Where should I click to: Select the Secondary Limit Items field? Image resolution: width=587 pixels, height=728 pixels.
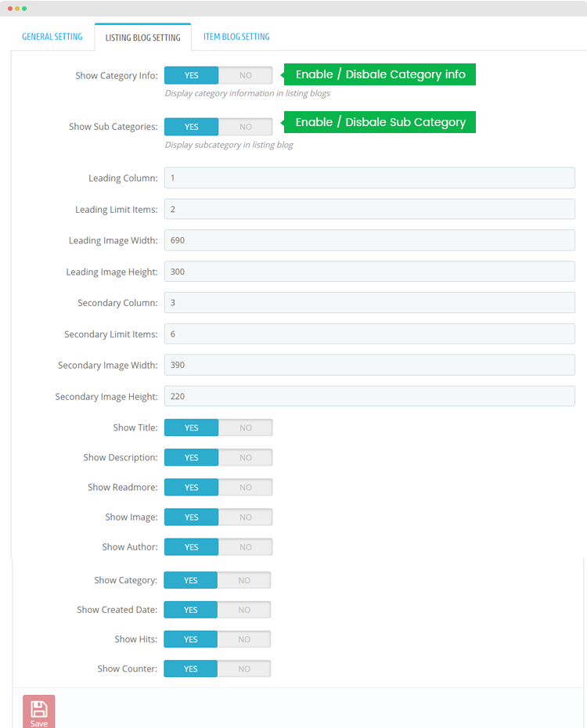click(x=370, y=333)
